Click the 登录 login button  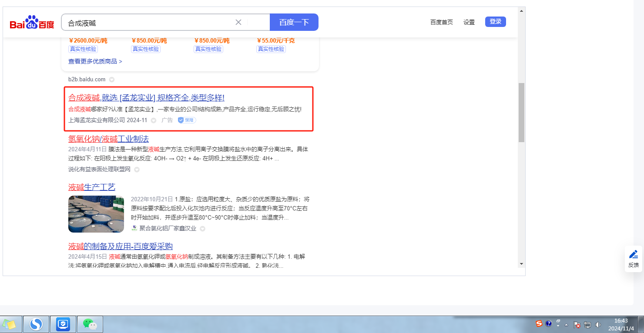pos(495,22)
